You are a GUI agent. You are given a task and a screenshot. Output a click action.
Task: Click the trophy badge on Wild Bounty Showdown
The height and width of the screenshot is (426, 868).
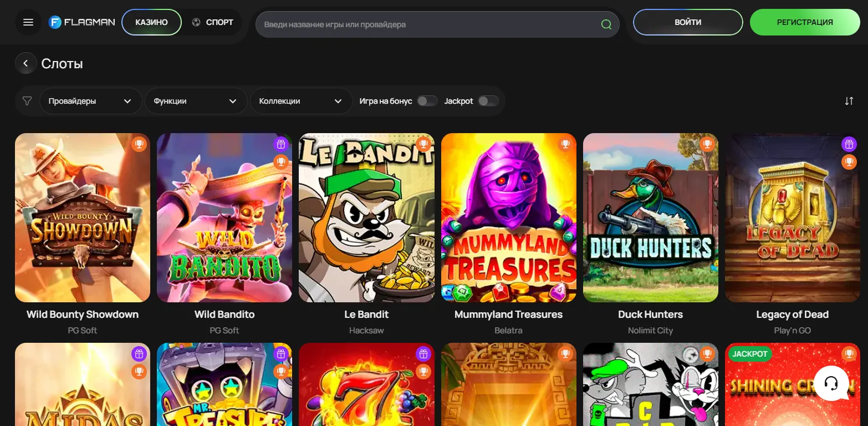pyautogui.click(x=139, y=144)
